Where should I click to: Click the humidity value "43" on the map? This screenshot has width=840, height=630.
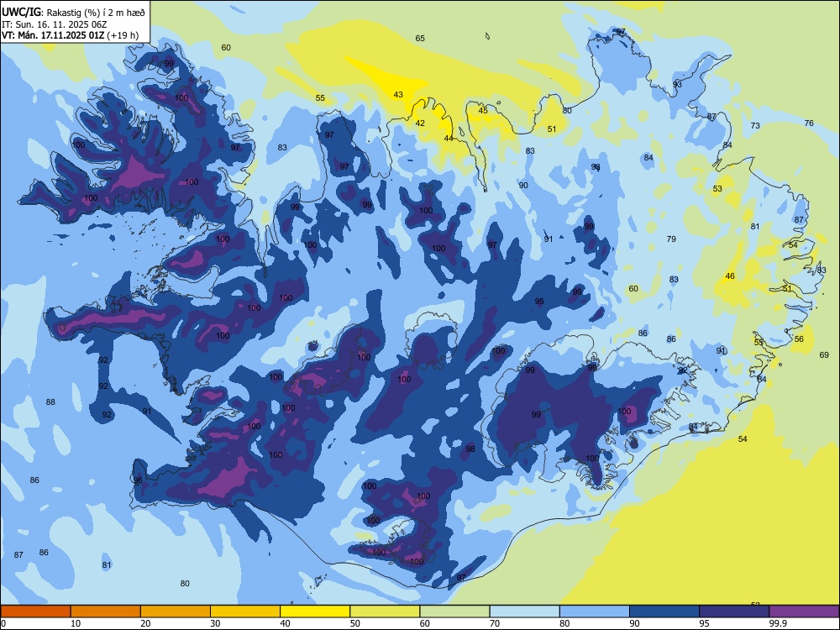pos(398,95)
